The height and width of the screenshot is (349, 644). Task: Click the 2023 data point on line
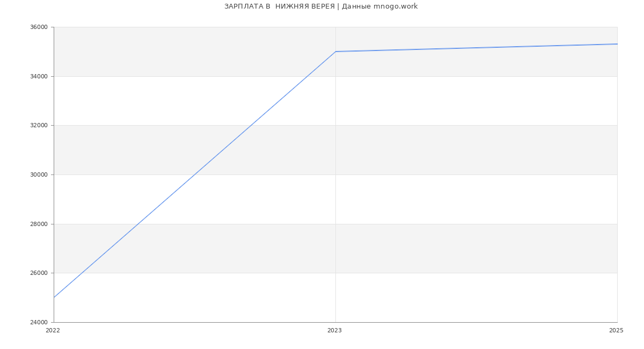(x=335, y=52)
